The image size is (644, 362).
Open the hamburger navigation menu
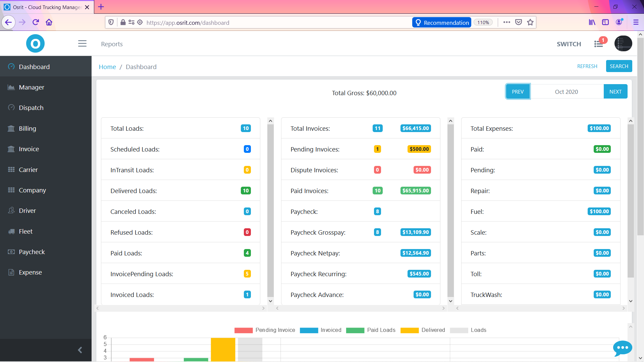[82, 44]
